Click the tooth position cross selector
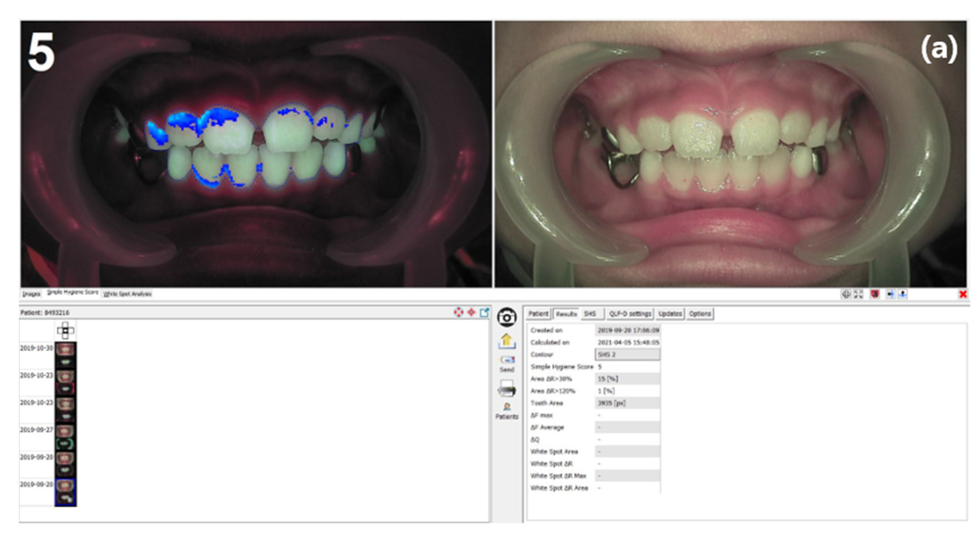Screen dimensions: 980x543 click(65, 330)
